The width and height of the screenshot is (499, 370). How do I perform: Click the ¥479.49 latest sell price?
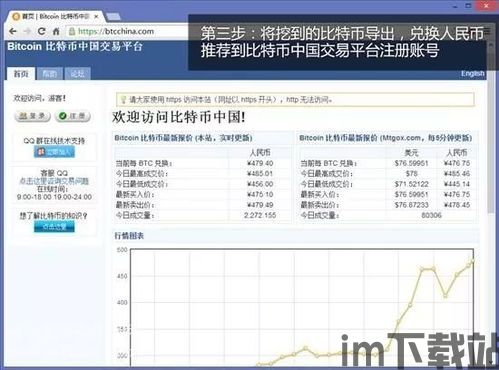[260, 205]
